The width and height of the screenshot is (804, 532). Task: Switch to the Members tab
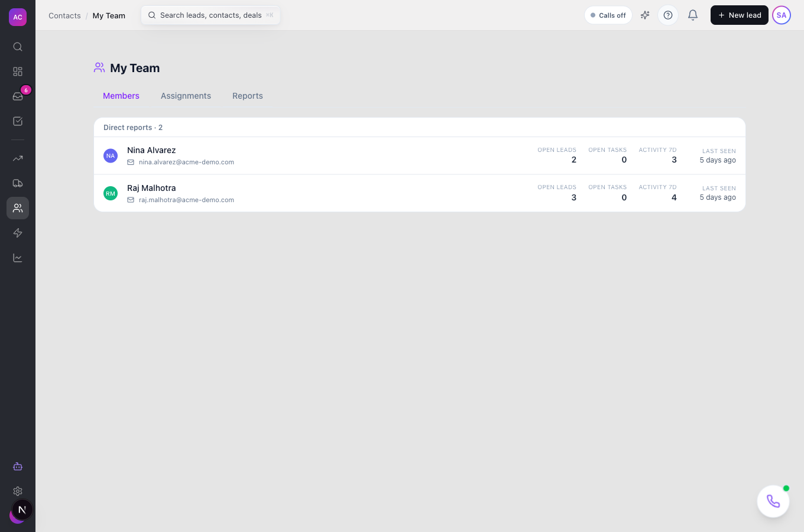tap(121, 96)
